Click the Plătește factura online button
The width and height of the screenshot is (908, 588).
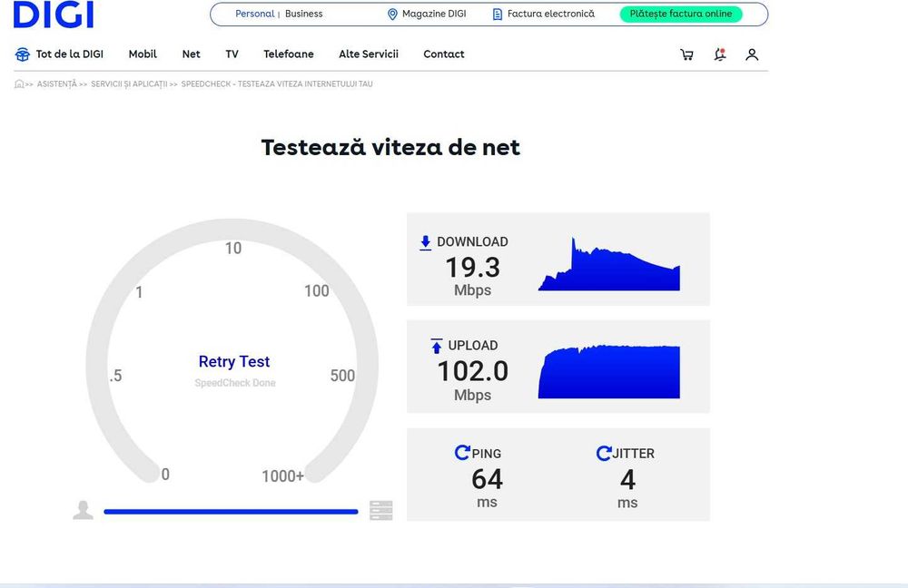tap(681, 14)
